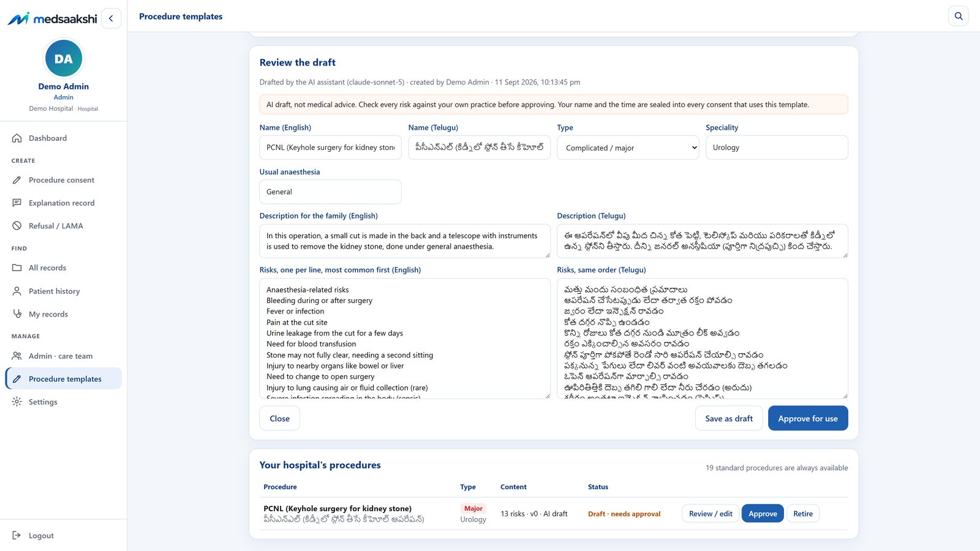Click the red Major type badge
The height and width of the screenshot is (551, 980).
click(x=473, y=508)
